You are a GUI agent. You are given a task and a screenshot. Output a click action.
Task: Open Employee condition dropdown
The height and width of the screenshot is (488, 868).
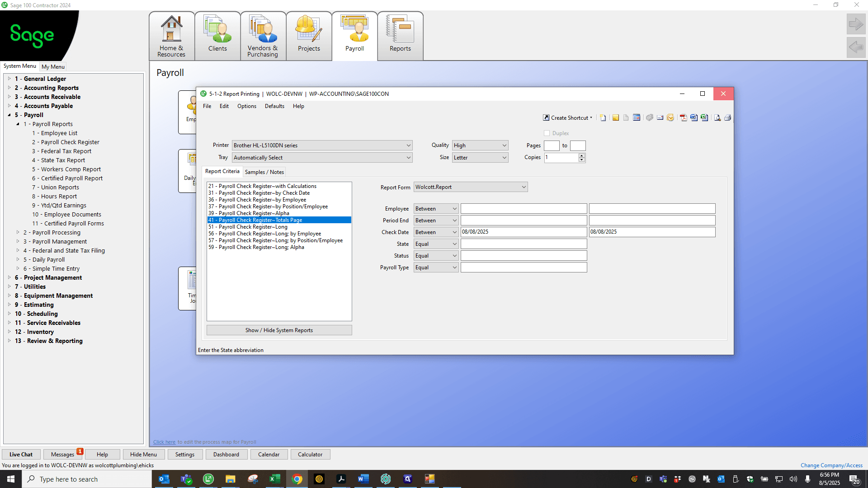(436, 209)
